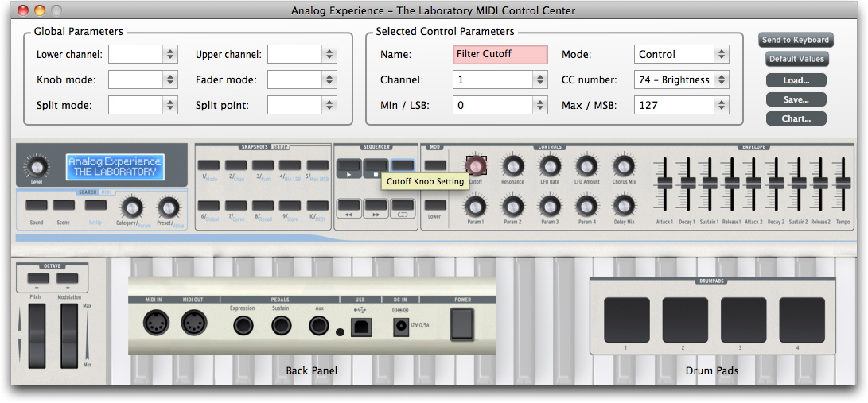Select the Category/Param knob
The image size is (868, 403).
131,207
